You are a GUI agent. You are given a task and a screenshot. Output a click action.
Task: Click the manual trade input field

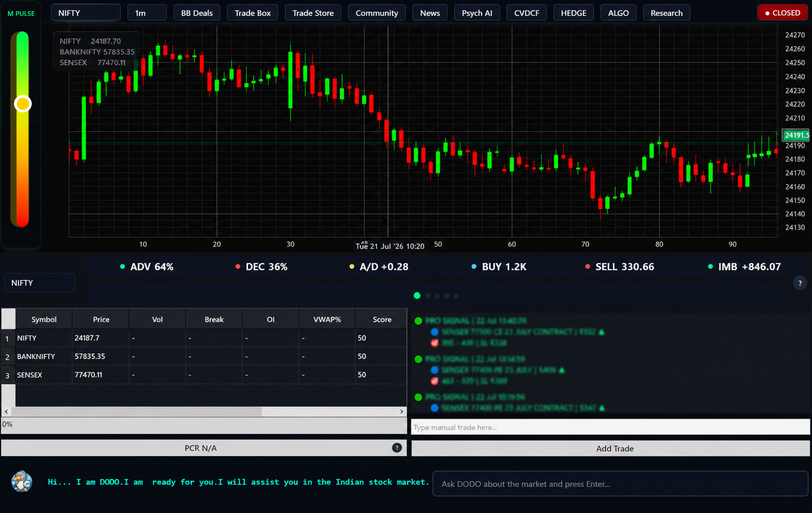610,427
